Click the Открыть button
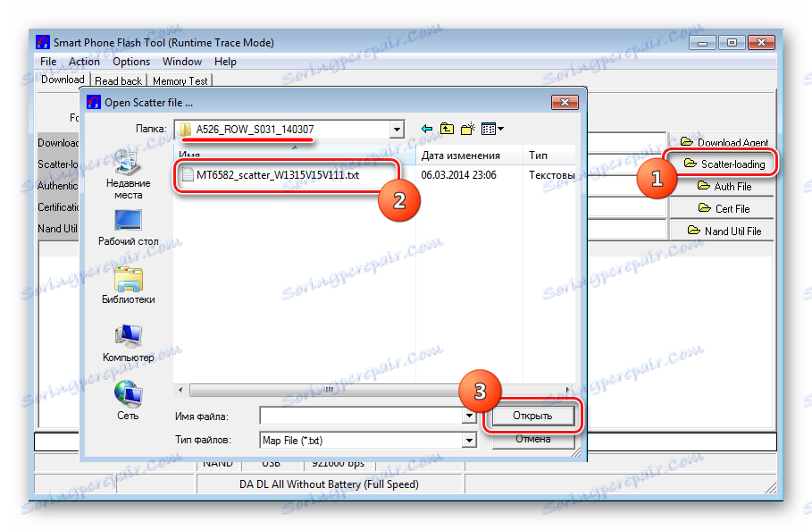 point(533,416)
